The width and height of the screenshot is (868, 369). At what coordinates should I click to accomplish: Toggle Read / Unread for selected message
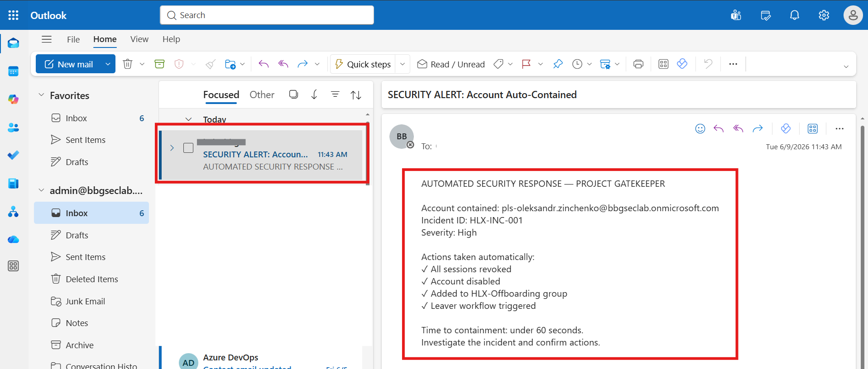[451, 64]
